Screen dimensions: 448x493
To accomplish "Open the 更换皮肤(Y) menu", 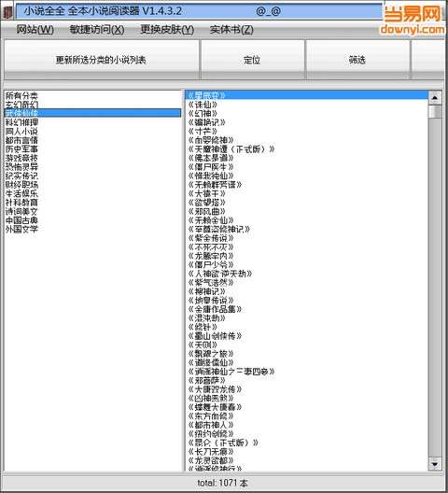I will pos(167,30).
